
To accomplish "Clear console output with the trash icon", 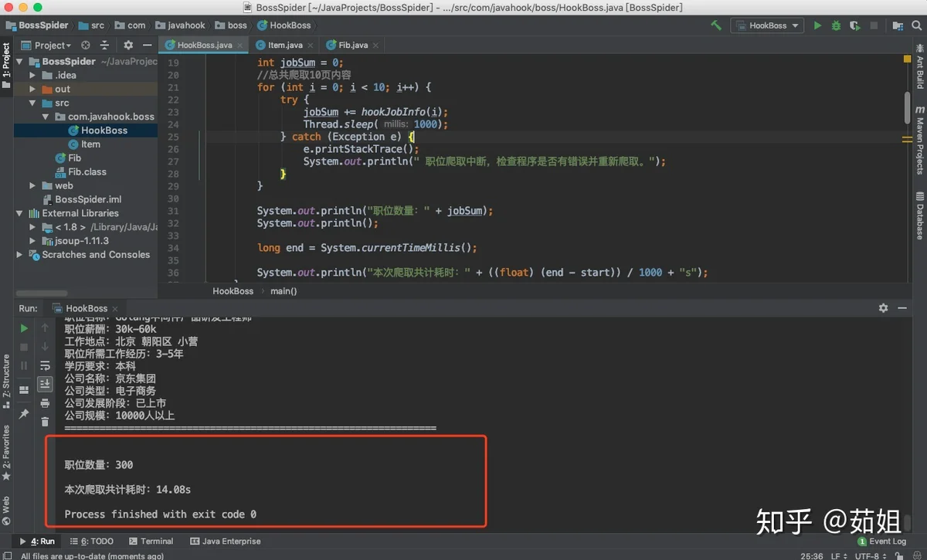I will click(x=45, y=422).
